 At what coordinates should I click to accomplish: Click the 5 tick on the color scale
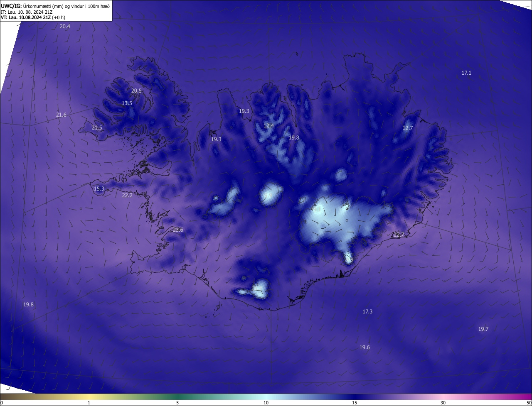177,403
